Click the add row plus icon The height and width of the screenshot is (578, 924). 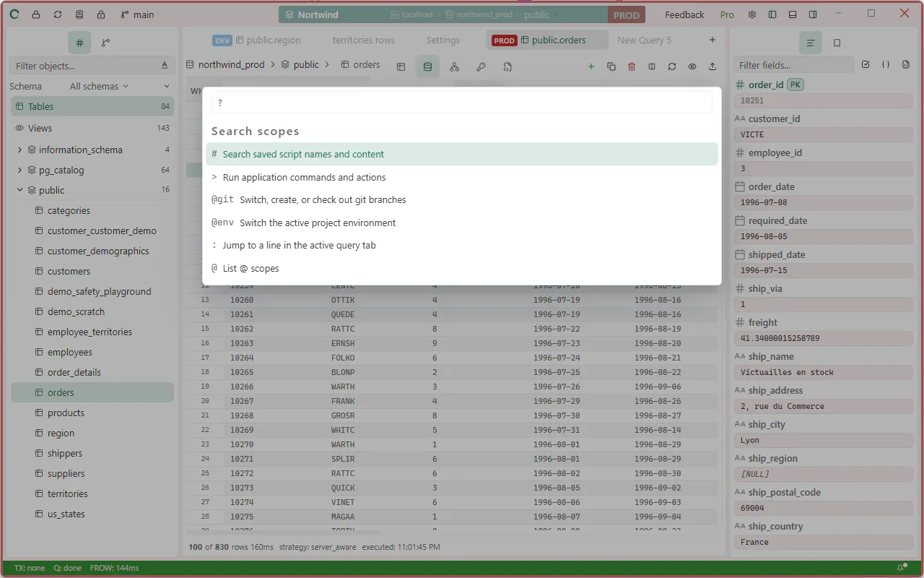(x=591, y=66)
